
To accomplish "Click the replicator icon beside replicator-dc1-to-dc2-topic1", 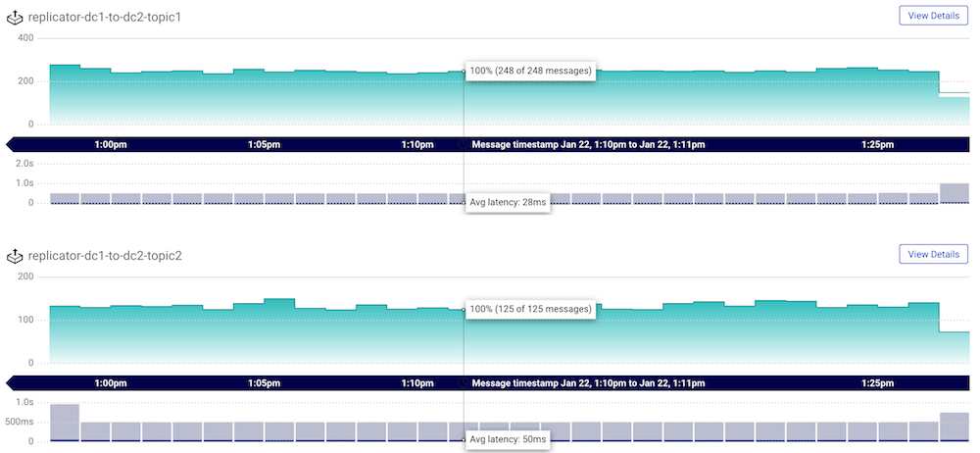I will pos(15,17).
